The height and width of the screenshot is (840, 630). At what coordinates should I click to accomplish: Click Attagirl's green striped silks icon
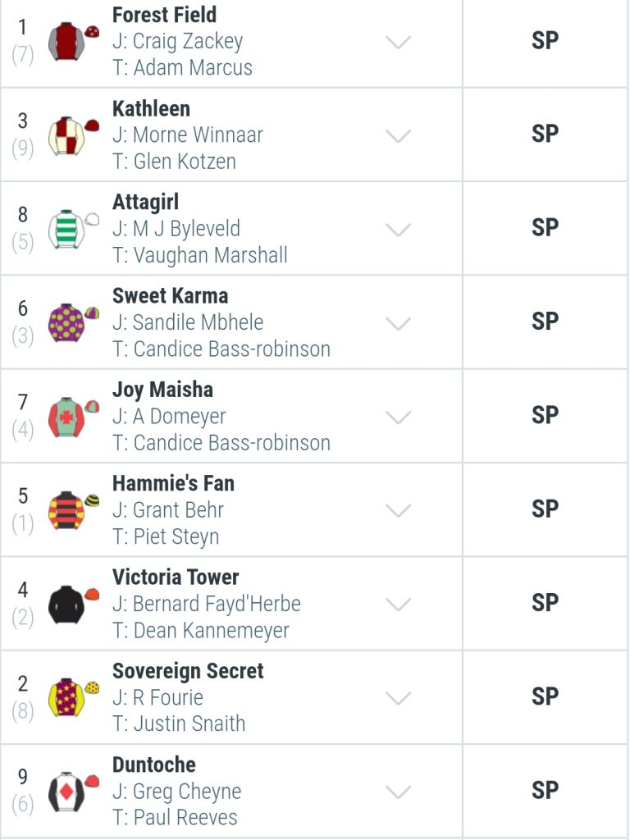tap(73, 229)
